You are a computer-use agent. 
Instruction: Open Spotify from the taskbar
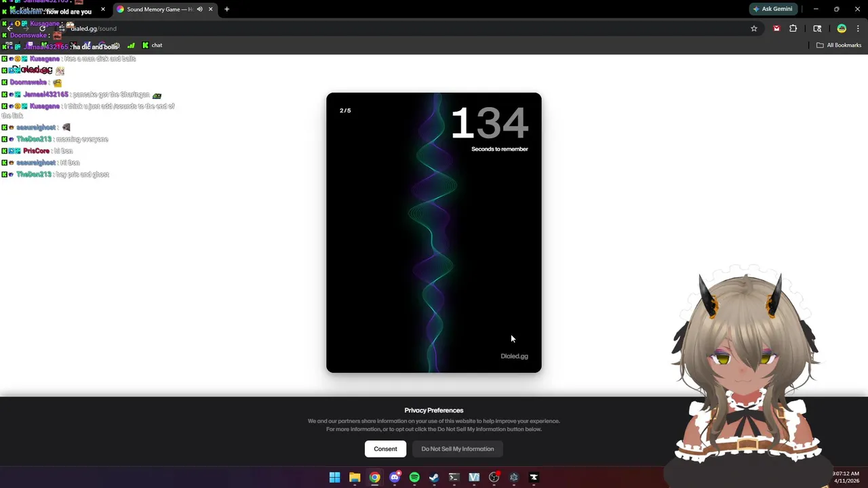[414, 477]
